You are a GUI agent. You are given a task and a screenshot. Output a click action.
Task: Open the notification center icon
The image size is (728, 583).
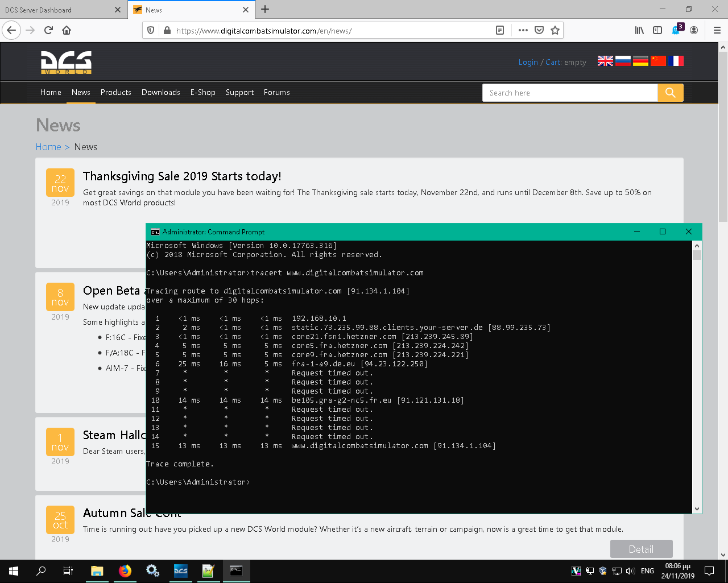(709, 571)
